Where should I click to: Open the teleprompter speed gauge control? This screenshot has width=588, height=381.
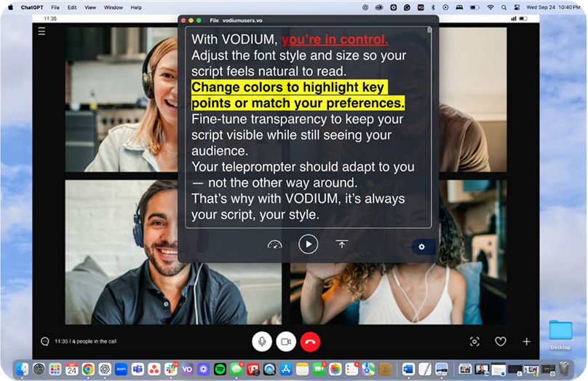[x=274, y=245]
